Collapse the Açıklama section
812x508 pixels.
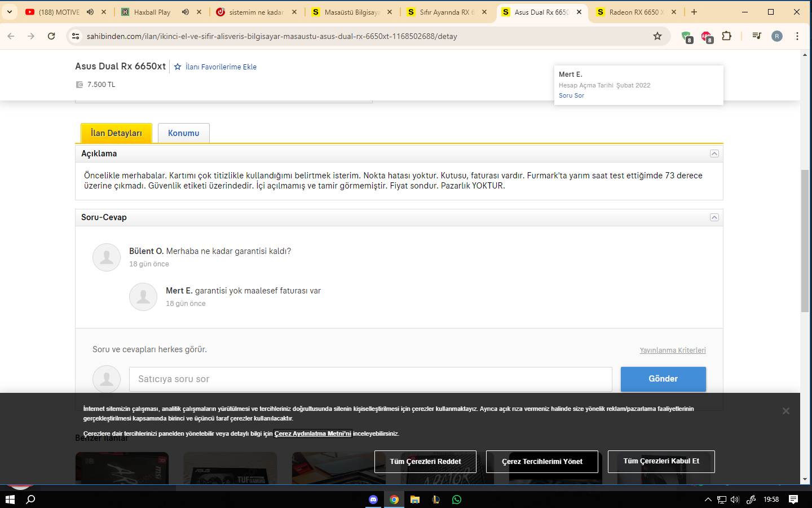click(714, 154)
